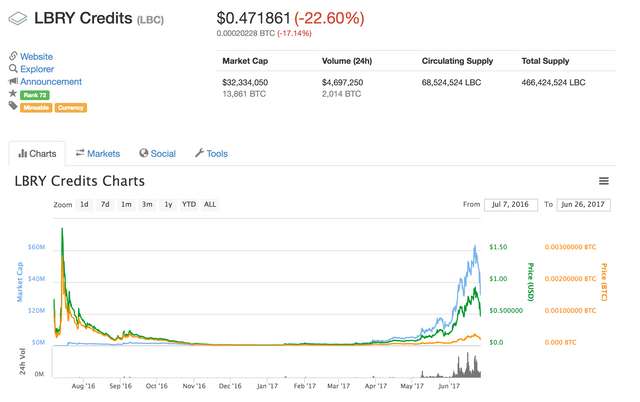Click the Mineable tag
Image resolution: width=640 pixels, height=402 pixels.
tap(36, 108)
